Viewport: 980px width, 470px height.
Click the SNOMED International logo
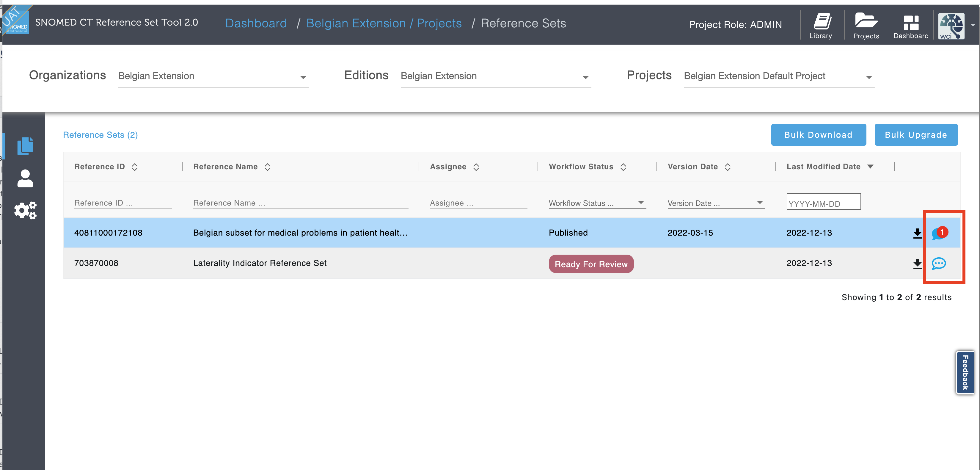point(17,21)
